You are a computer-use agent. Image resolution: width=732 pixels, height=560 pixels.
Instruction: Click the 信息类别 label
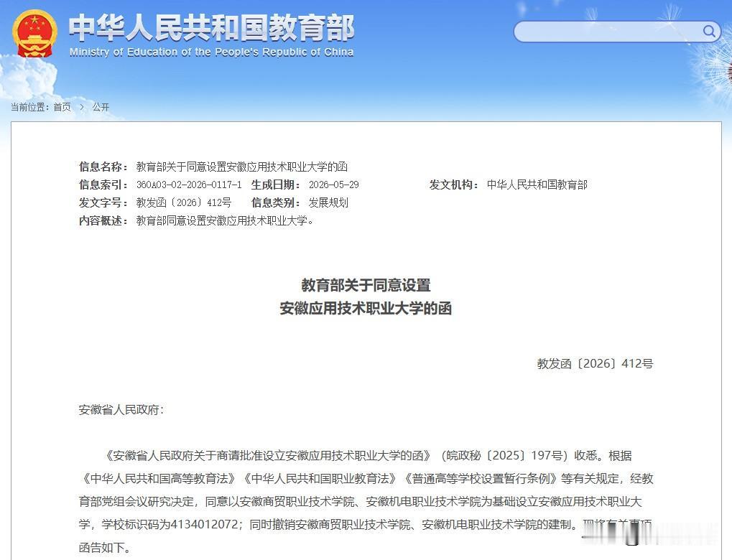click(x=275, y=202)
